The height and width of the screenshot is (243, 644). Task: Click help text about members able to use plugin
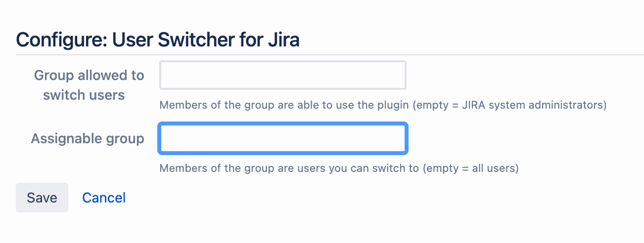click(383, 105)
